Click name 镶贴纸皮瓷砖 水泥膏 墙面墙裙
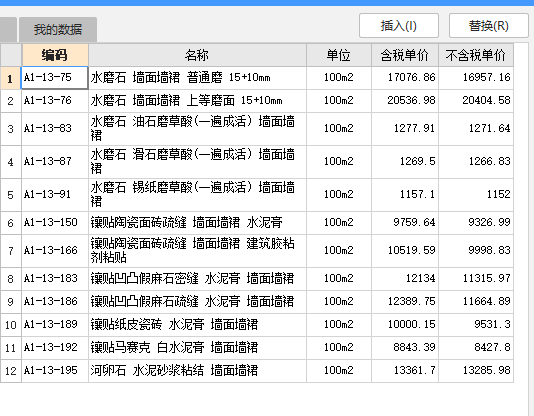The height and width of the screenshot is (416, 534). pyautogui.click(x=197, y=325)
